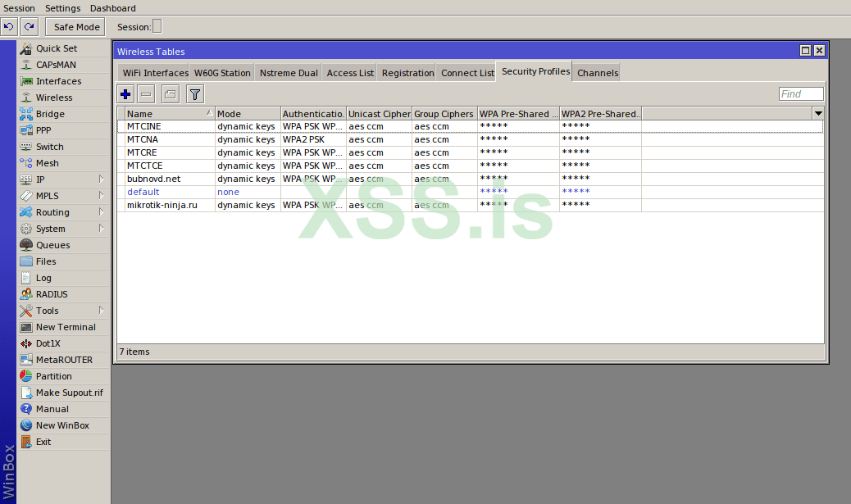
Task: Expand the MPLS submenu
Action: tap(101, 195)
